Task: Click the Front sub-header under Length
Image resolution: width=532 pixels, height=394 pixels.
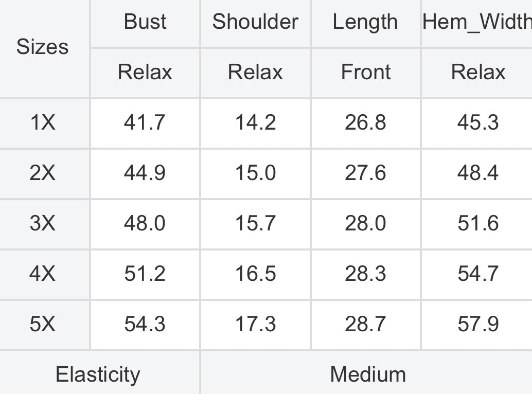Action: 365,73
